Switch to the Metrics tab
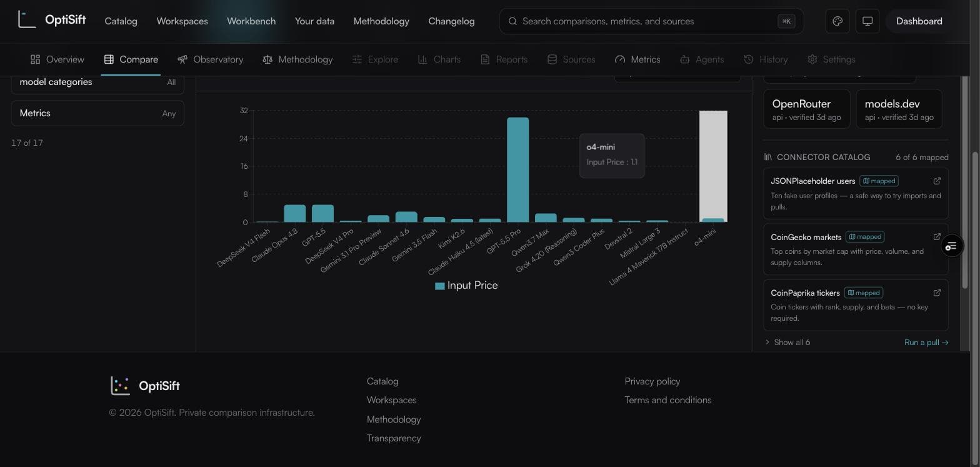 point(637,59)
